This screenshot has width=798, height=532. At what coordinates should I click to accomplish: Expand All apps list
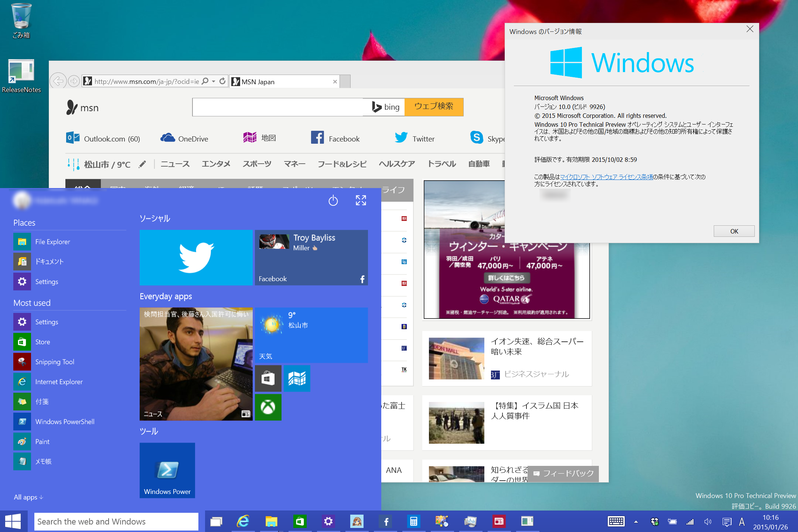point(28,497)
